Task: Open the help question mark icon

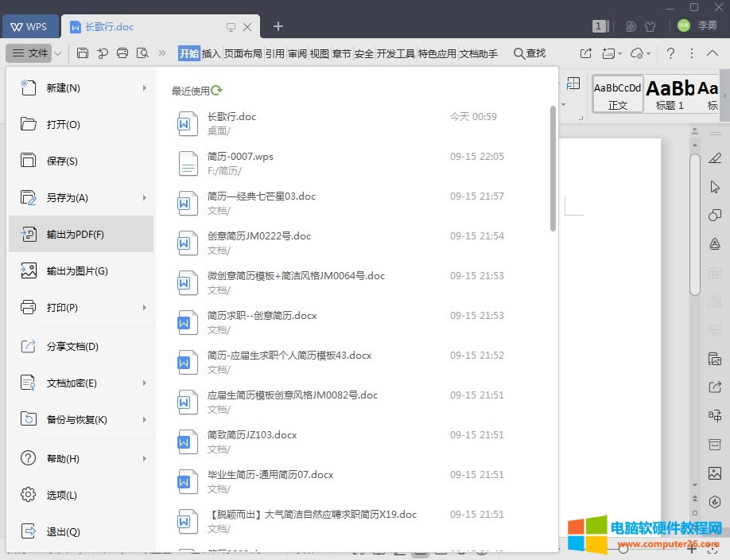Action: (x=671, y=52)
